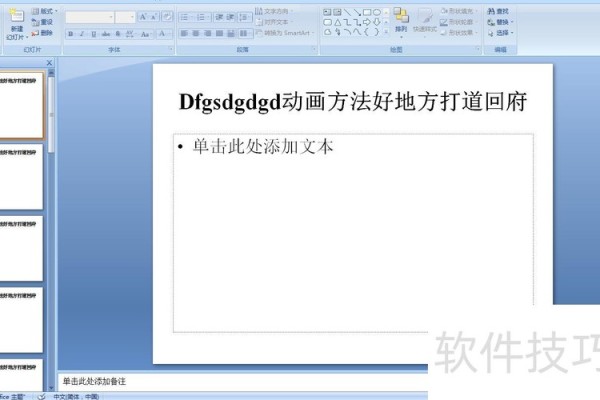Open the font name combo box
Viewport: 600px width, 400px height.
tap(90, 17)
